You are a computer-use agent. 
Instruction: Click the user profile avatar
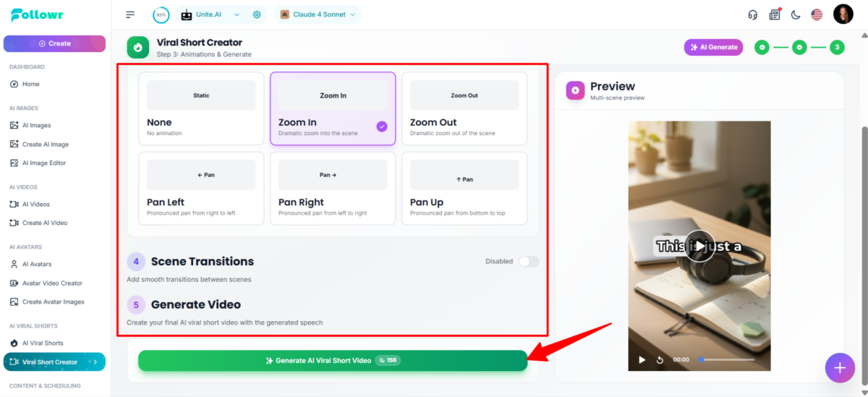click(x=843, y=14)
